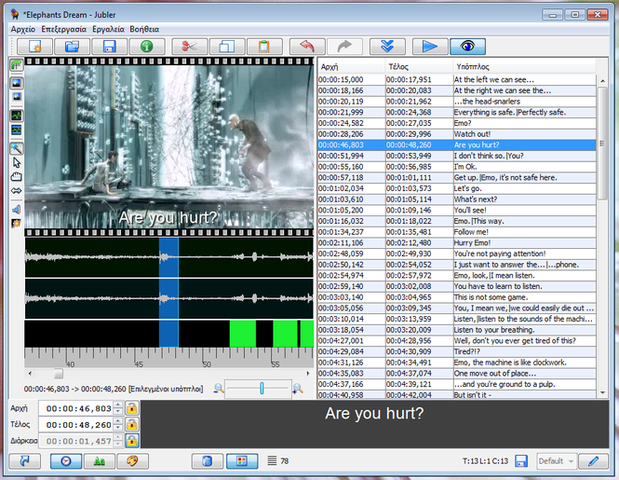The height and width of the screenshot is (480, 619).
Task: Click the Αρχή start time field
Action: [x=79, y=409]
